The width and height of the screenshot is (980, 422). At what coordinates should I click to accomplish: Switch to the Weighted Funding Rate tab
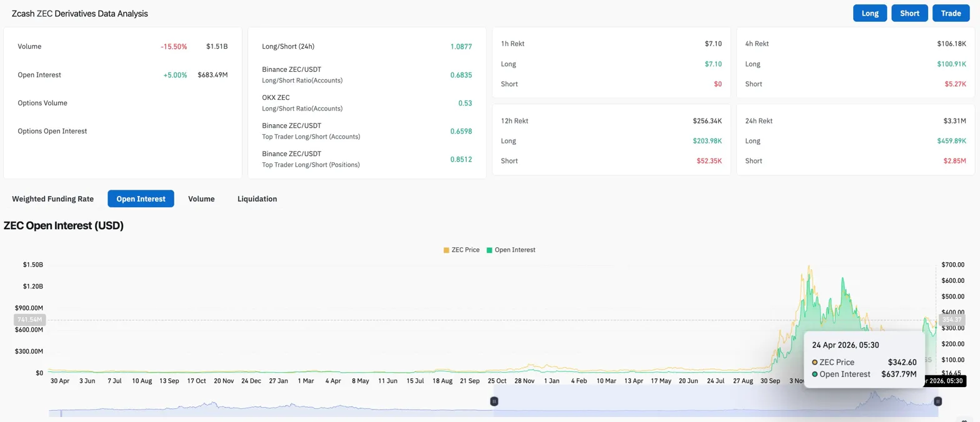pyautogui.click(x=53, y=199)
